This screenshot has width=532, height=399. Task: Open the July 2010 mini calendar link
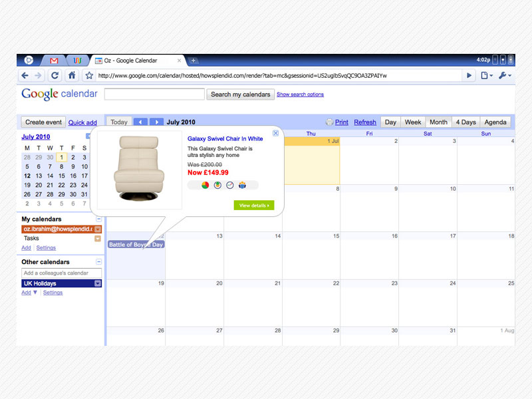point(36,137)
